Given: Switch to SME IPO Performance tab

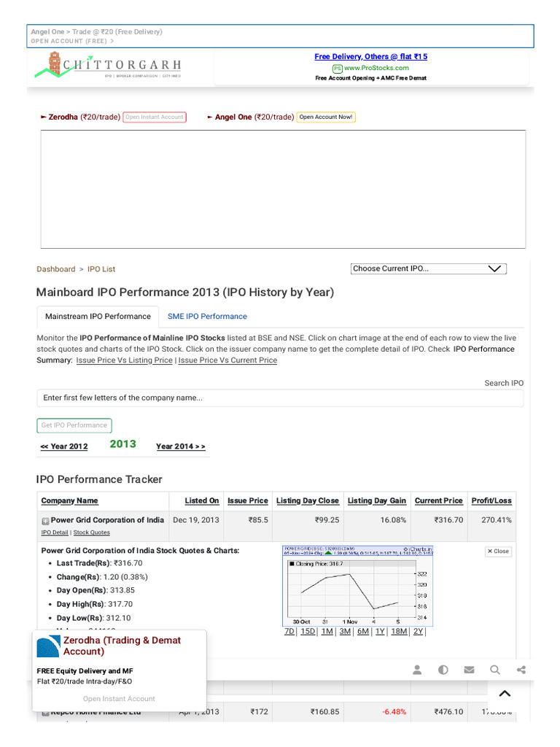Looking at the screenshot, I should [207, 317].
